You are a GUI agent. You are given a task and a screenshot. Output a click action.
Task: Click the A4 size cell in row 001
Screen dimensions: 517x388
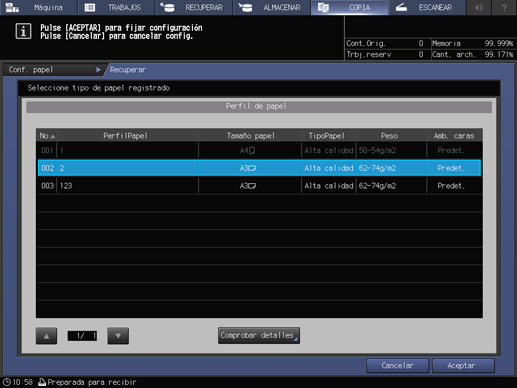(248, 150)
